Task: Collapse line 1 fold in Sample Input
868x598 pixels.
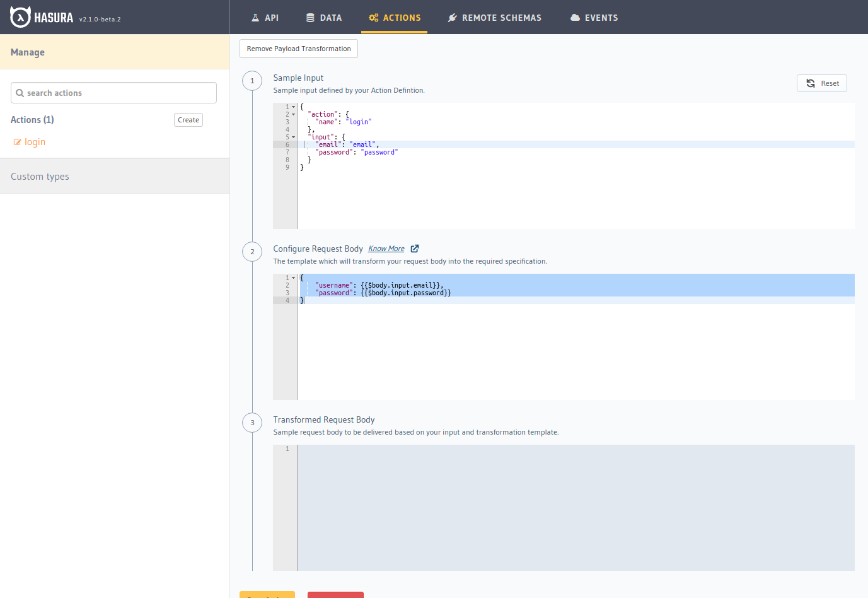Action: [293, 107]
